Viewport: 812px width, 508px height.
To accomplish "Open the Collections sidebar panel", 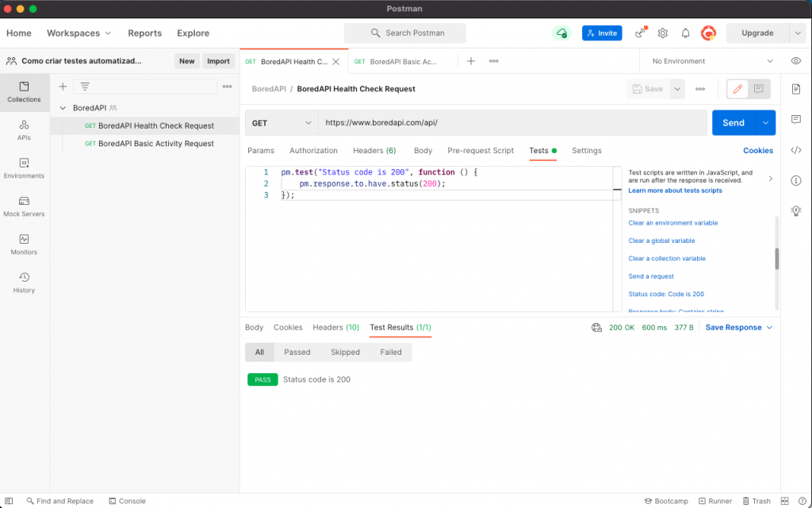I will click(x=25, y=93).
